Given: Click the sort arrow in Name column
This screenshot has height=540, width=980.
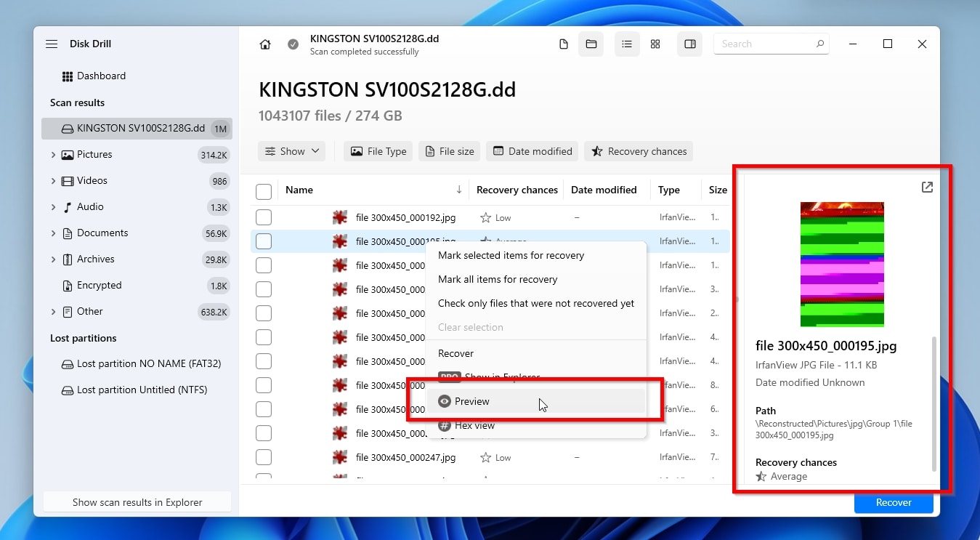Looking at the screenshot, I should pyautogui.click(x=459, y=190).
